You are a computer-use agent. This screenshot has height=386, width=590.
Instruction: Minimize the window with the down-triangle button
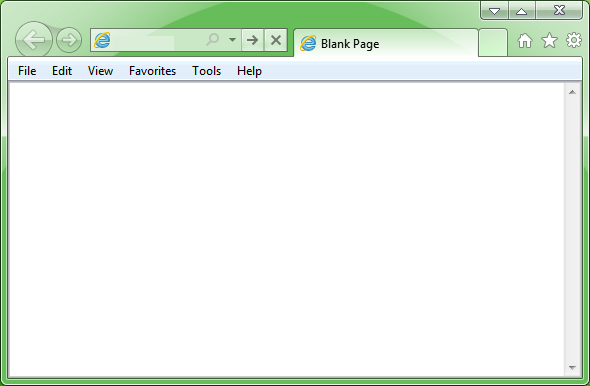coord(494,11)
